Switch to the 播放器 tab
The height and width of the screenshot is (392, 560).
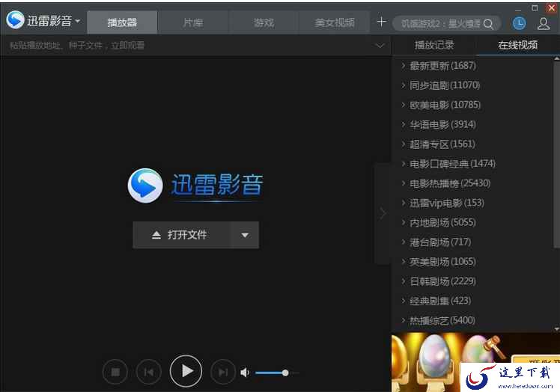[122, 22]
